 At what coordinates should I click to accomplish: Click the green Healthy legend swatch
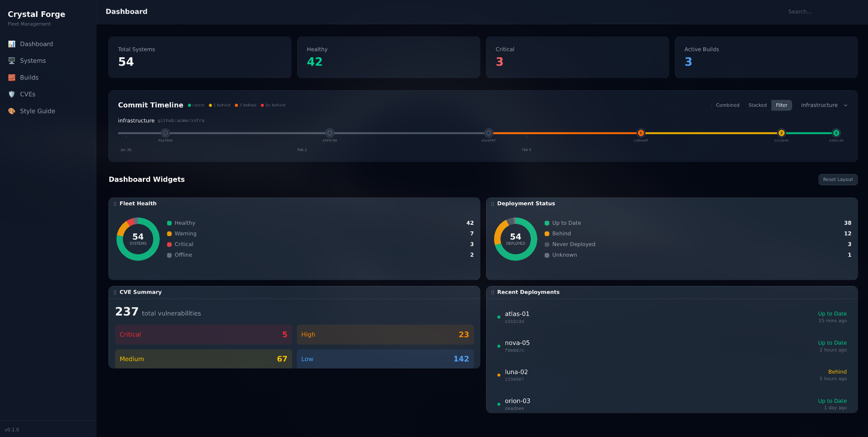coord(169,223)
